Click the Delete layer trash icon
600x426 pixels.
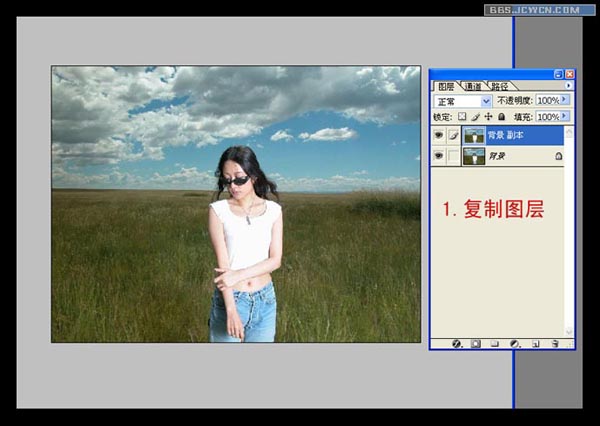click(x=555, y=343)
